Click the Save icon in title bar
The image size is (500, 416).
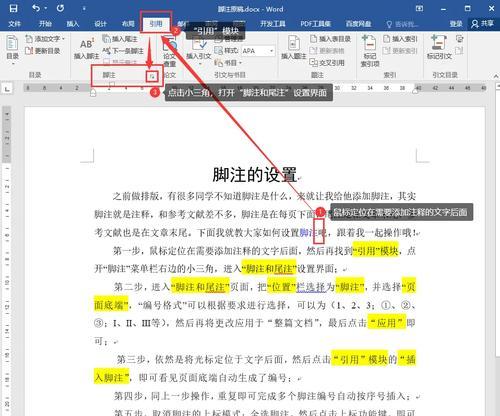pyautogui.click(x=13, y=8)
